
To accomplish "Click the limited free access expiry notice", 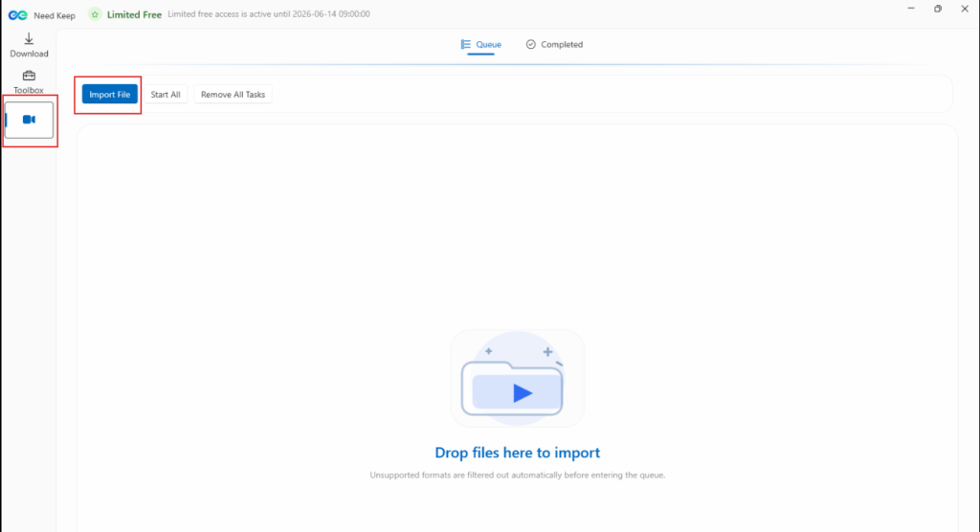I will tap(269, 13).
